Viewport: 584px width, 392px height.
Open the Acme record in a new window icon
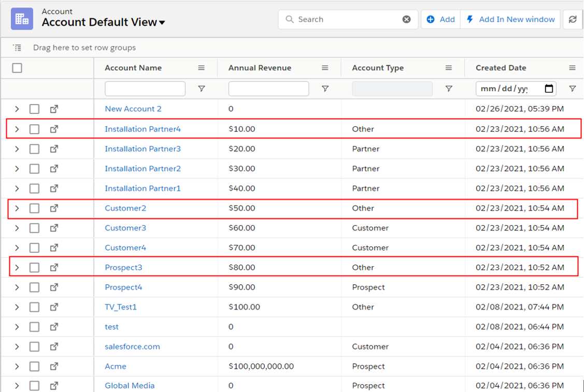coord(54,366)
